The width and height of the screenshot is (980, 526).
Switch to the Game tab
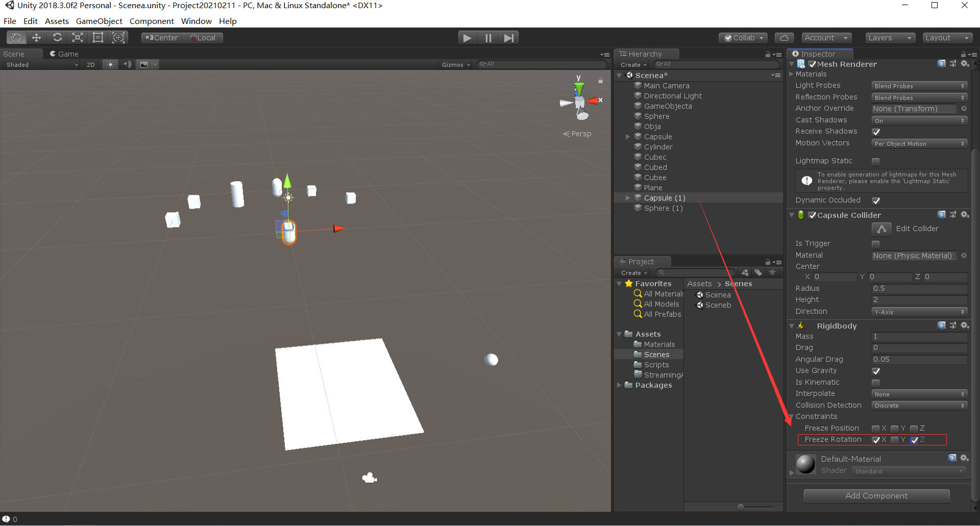click(65, 54)
